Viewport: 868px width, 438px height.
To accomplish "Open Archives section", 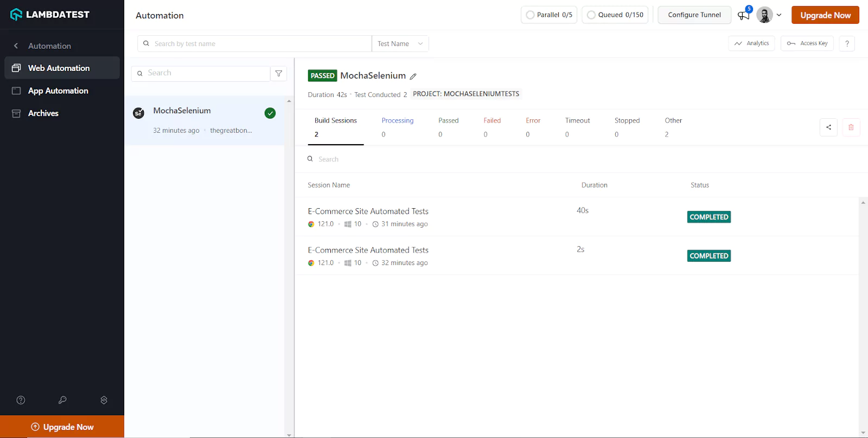I will coord(62,113).
